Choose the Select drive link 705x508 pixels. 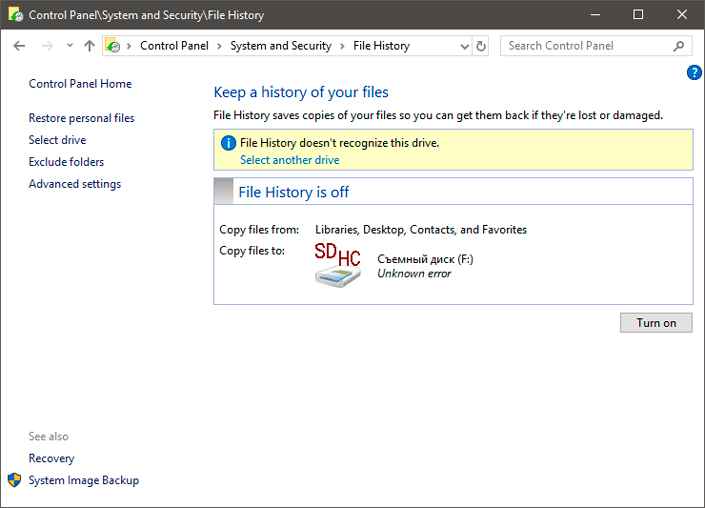tap(57, 140)
